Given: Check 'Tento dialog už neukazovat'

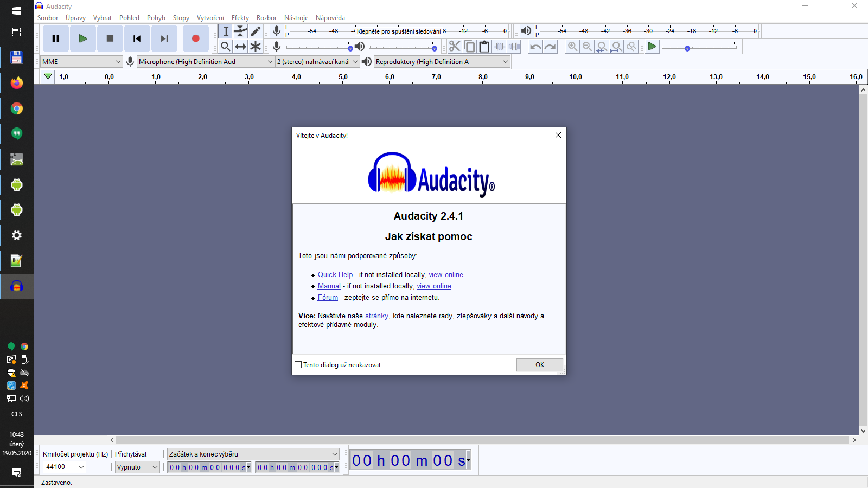Looking at the screenshot, I should coord(298,364).
